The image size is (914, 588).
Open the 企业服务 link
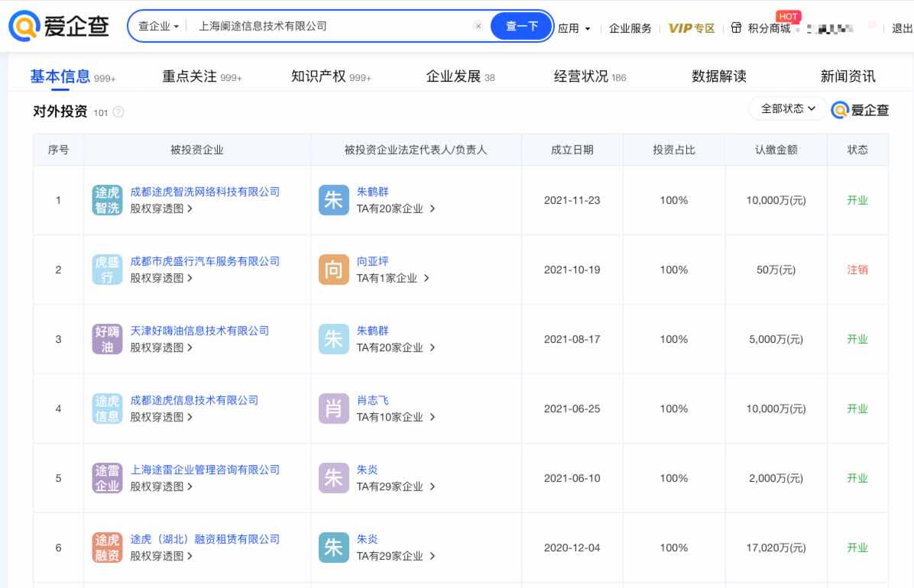(630, 28)
